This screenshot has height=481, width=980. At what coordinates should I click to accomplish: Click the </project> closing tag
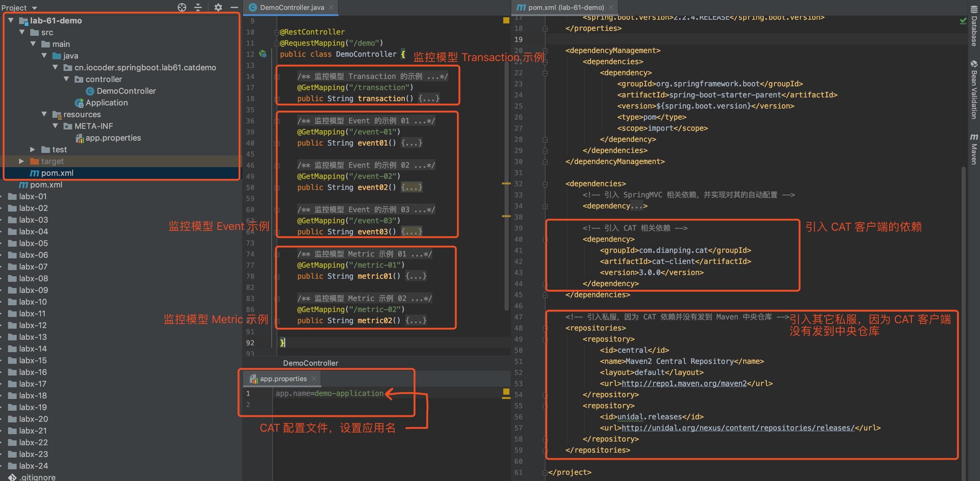tap(570, 472)
